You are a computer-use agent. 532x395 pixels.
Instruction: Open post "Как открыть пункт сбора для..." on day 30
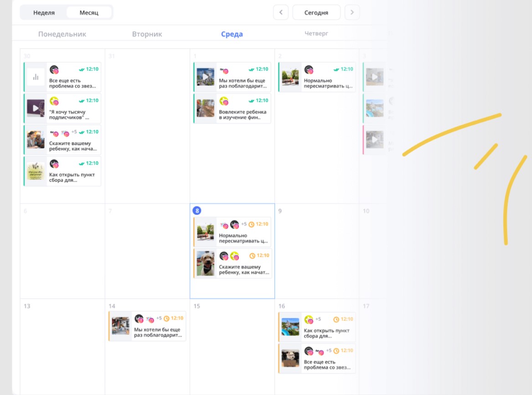click(x=62, y=171)
